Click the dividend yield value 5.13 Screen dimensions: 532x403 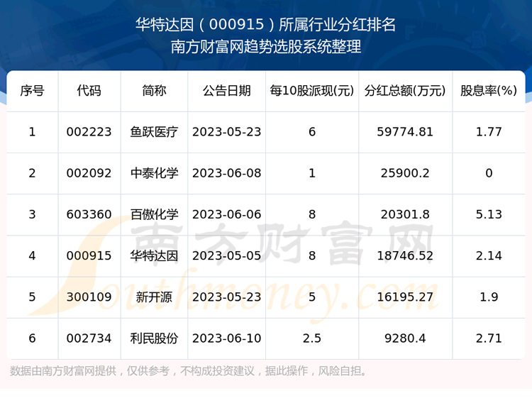489,214
